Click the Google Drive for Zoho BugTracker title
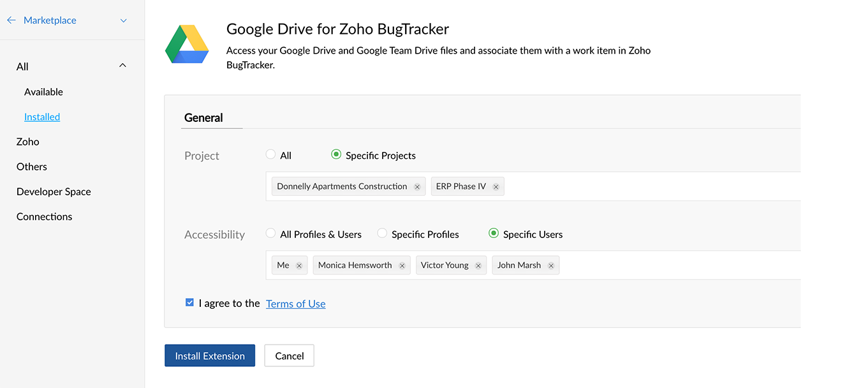This screenshot has width=868, height=388. point(338,29)
